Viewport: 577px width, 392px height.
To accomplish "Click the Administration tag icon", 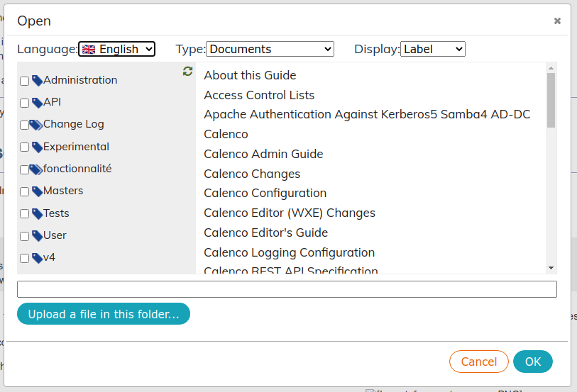I will 37,81.
